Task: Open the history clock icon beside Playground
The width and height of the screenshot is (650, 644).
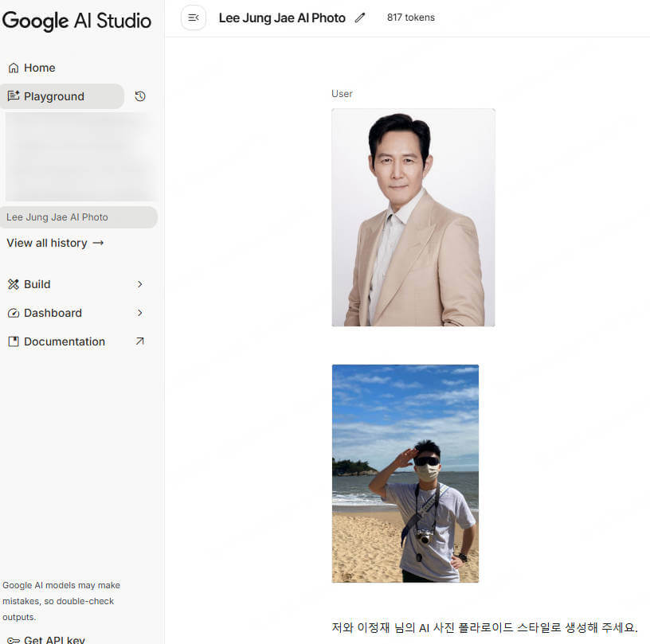Action: click(x=140, y=96)
